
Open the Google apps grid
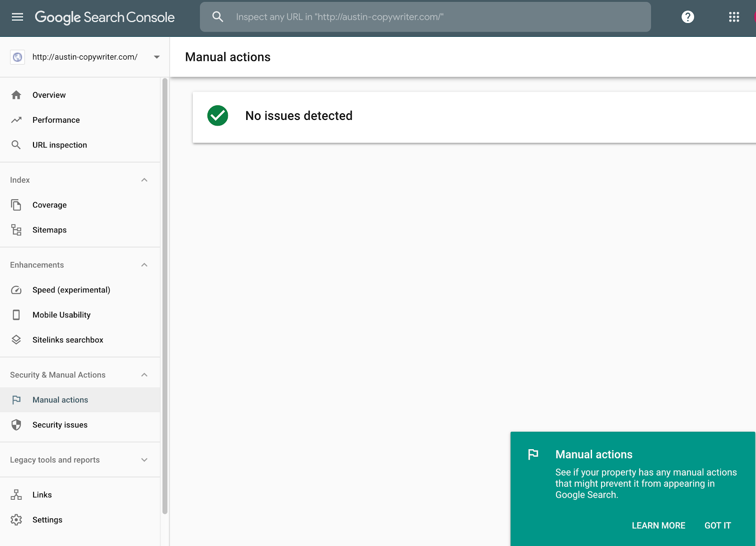click(x=734, y=17)
